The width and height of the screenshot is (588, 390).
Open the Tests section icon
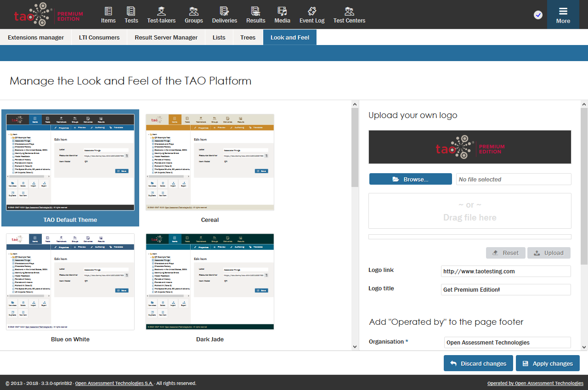click(131, 11)
